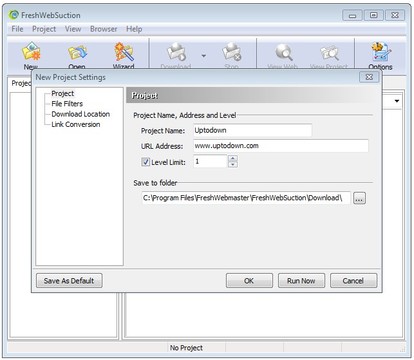Image resolution: width=414 pixels, height=360 pixels.
Task: Click the New project toolbar icon
Action: click(x=31, y=51)
